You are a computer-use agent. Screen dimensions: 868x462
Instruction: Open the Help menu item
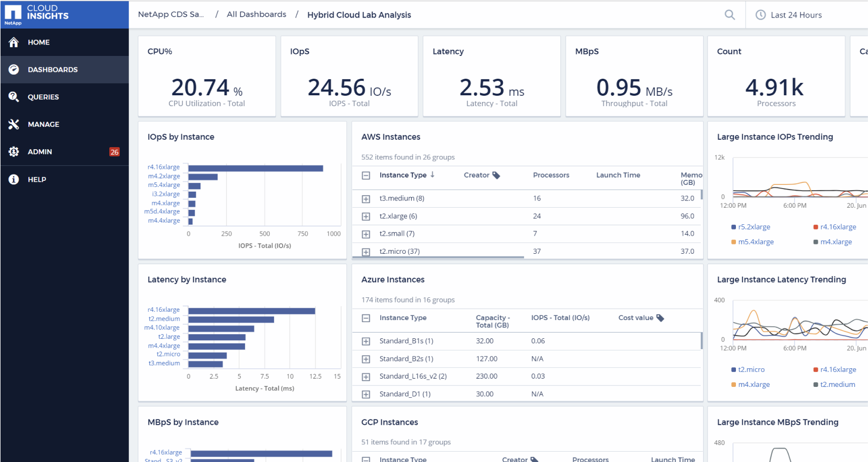pyautogui.click(x=65, y=179)
